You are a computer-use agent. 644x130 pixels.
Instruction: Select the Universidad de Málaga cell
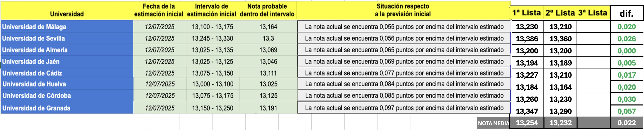tap(67, 26)
